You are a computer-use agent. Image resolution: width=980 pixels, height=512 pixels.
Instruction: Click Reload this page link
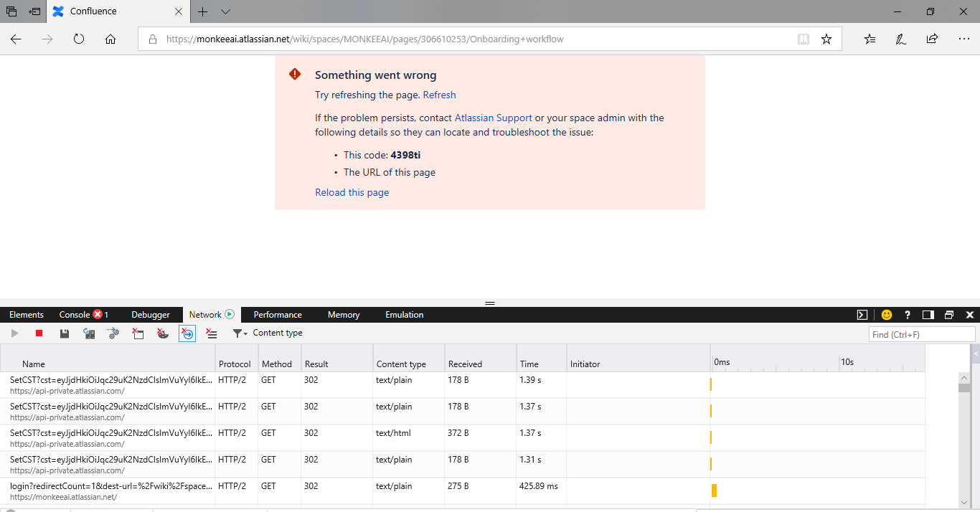point(352,192)
